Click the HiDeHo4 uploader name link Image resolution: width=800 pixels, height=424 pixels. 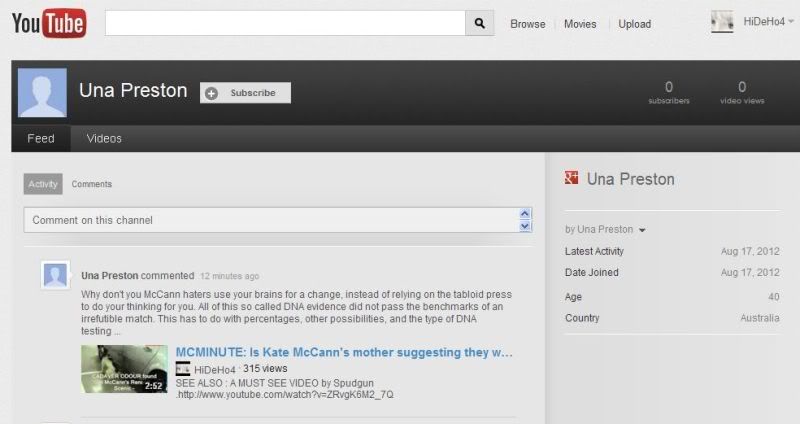[215, 369]
